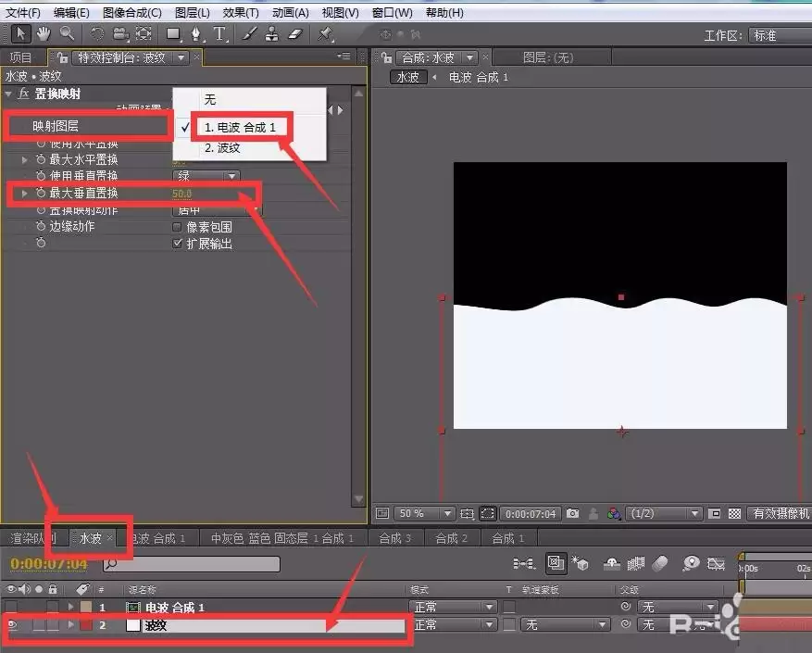Screen dimensions: 812x653
Task: Select the horizontal Type tool
Action: (219, 34)
